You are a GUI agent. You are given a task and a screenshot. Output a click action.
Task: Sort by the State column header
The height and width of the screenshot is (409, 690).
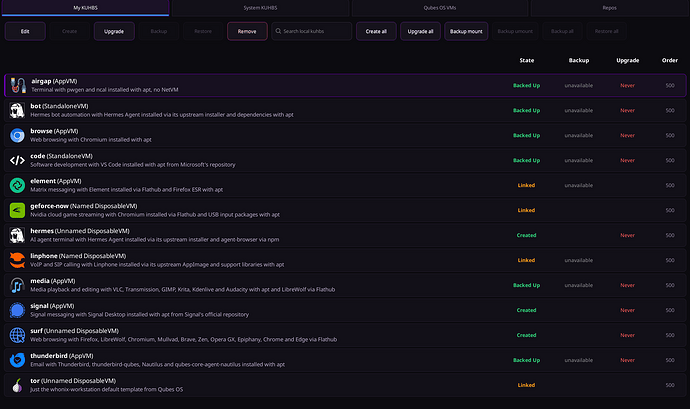(526, 60)
